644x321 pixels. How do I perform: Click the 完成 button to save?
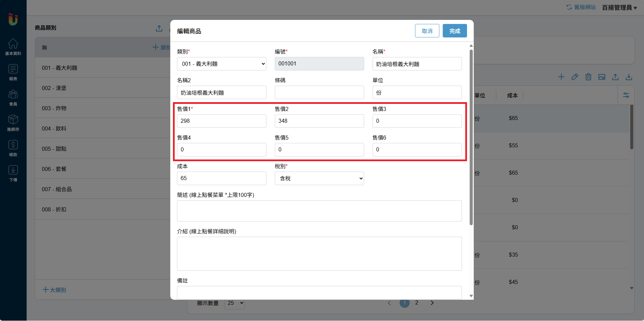coord(455,31)
